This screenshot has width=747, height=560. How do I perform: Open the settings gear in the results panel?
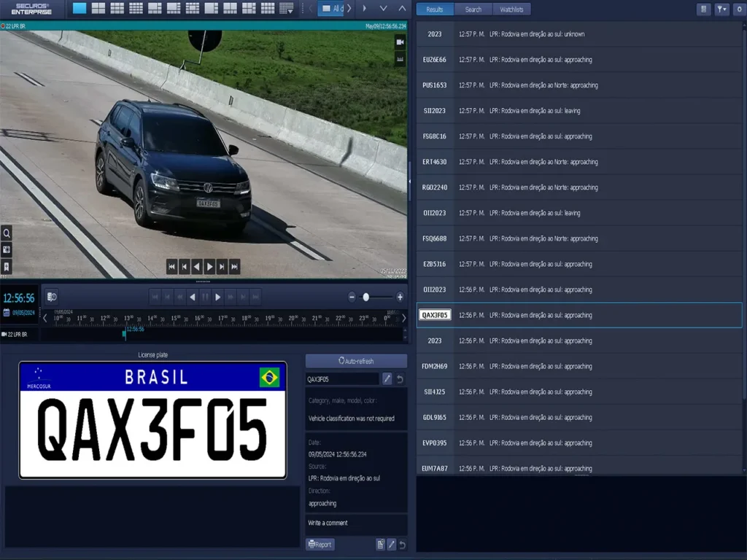coord(740,9)
